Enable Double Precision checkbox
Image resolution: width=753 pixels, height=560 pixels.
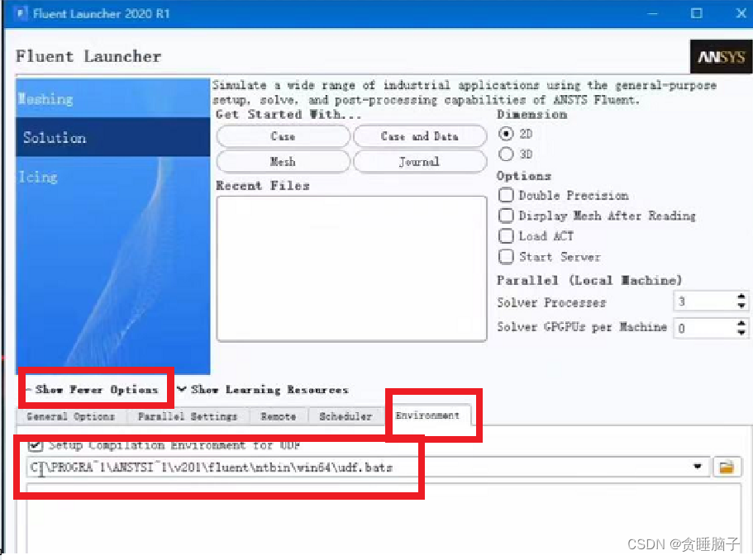(506, 196)
